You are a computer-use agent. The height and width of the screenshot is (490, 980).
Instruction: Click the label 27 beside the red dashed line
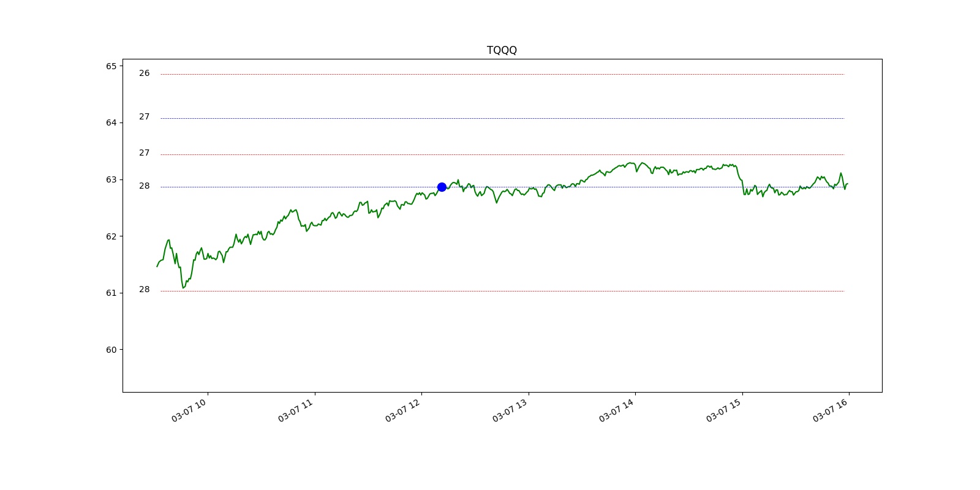click(x=144, y=153)
